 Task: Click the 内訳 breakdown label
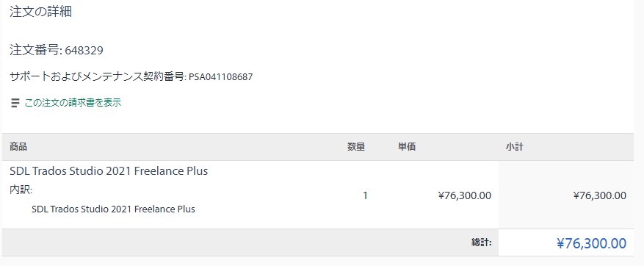(21, 190)
